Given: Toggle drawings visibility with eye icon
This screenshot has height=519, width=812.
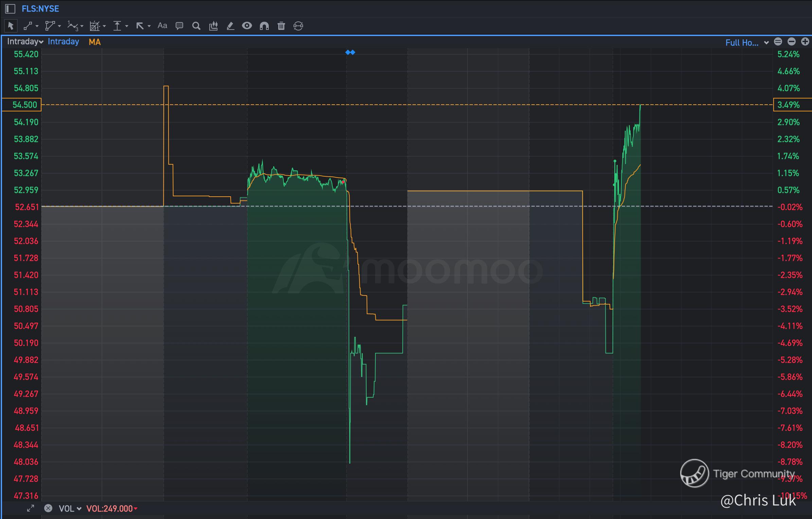Looking at the screenshot, I should 247,26.
